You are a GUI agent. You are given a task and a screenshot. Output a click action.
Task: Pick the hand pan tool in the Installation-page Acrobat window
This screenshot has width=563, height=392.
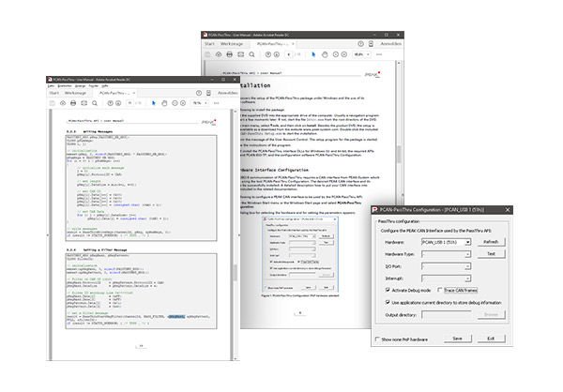coord(325,54)
